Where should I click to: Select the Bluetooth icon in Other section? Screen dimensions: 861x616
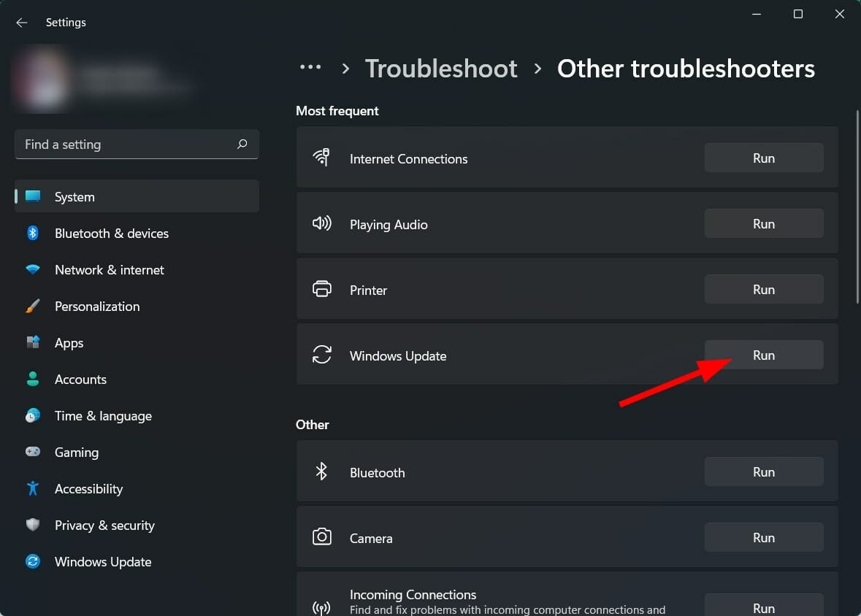[322, 471]
